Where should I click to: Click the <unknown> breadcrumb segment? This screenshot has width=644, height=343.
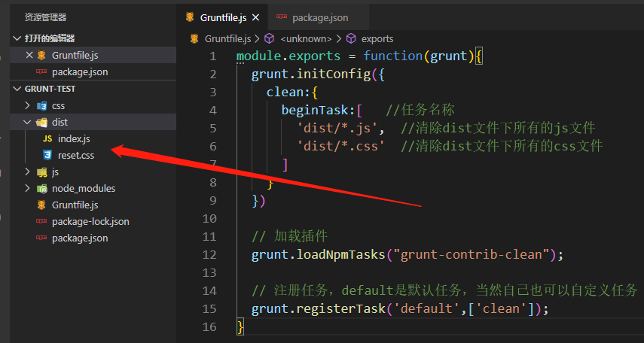[306, 39]
